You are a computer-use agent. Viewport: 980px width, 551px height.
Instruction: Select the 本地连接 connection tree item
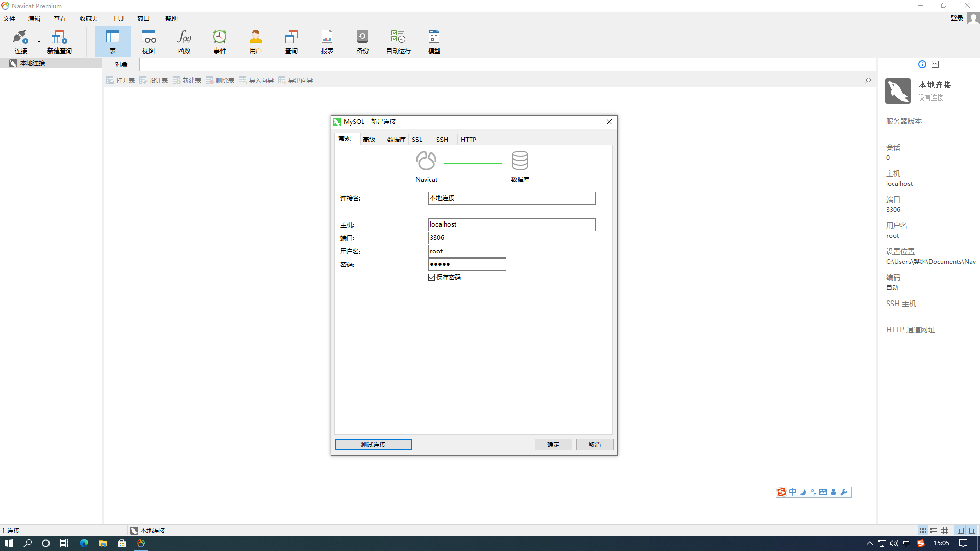[x=33, y=63]
